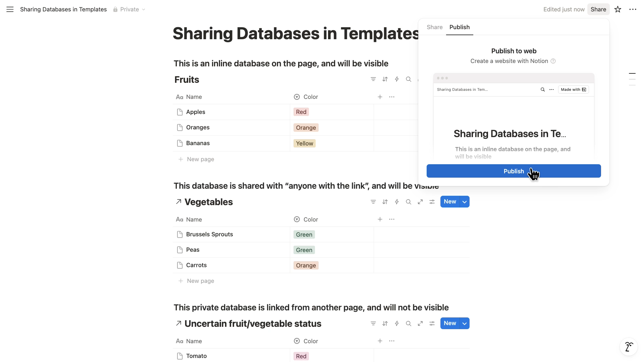Click the blue Publish button

click(x=514, y=171)
